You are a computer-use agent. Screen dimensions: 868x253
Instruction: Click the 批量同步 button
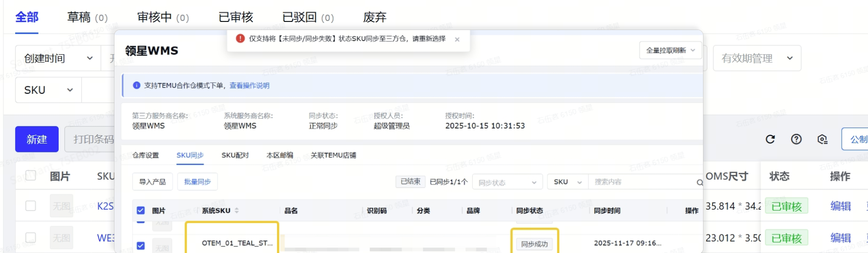(x=197, y=182)
